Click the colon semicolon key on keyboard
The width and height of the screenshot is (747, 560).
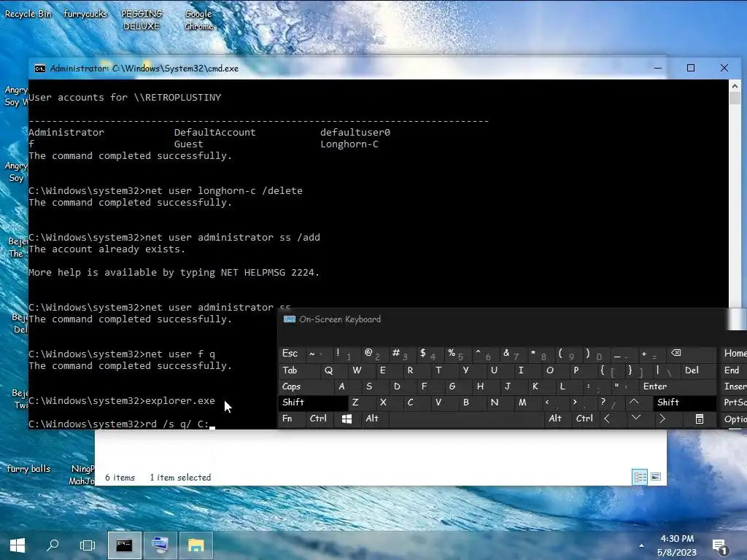[595, 386]
